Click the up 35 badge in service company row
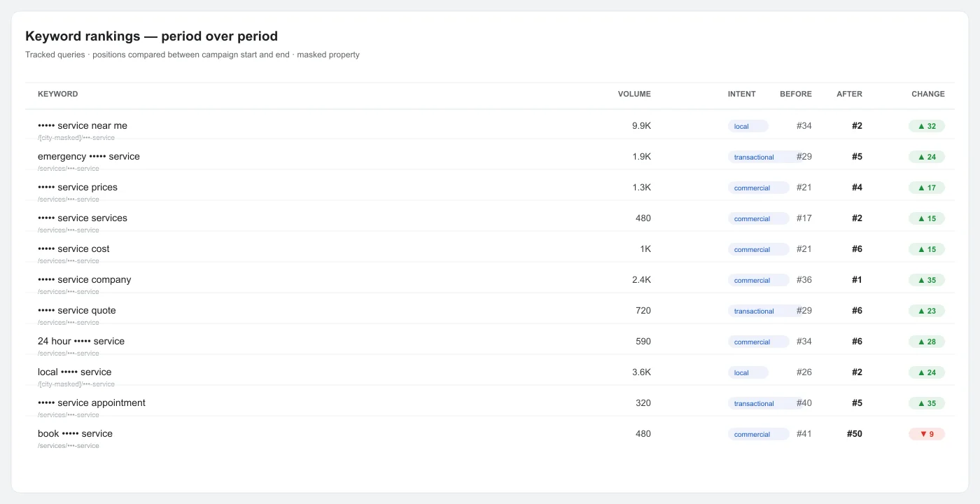The width and height of the screenshot is (980, 504). click(927, 280)
